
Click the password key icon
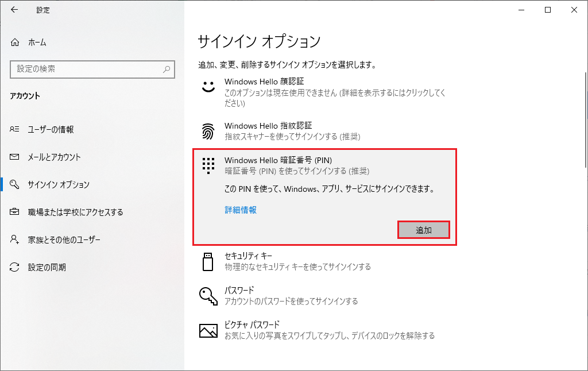point(207,295)
